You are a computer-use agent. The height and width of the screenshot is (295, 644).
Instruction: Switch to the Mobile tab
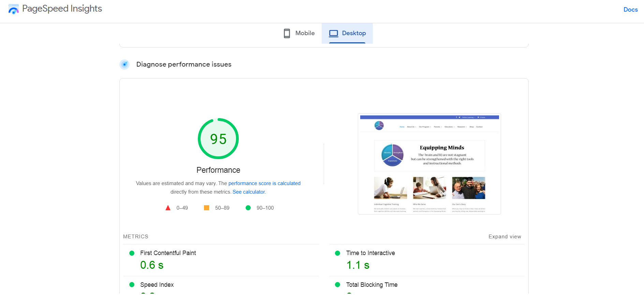click(299, 33)
